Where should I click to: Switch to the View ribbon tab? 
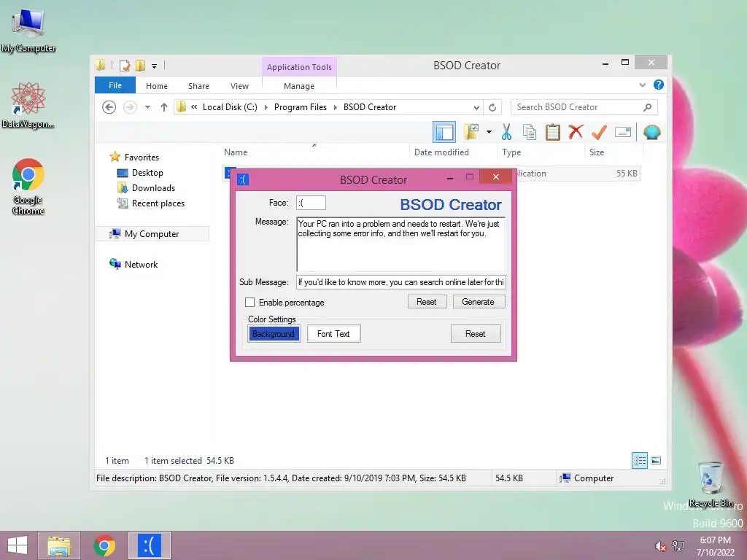pyautogui.click(x=239, y=86)
